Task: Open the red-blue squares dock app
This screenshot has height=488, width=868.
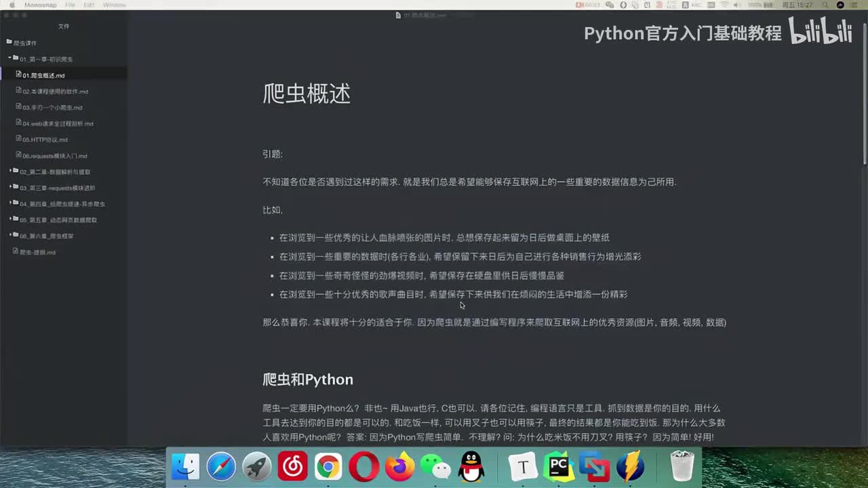Action: pyautogui.click(x=594, y=467)
